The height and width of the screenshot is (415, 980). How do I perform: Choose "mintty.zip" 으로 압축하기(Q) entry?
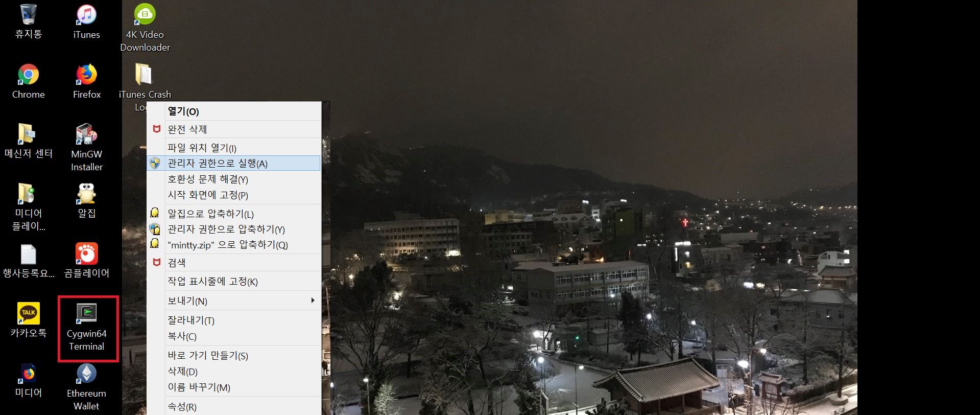click(234, 245)
